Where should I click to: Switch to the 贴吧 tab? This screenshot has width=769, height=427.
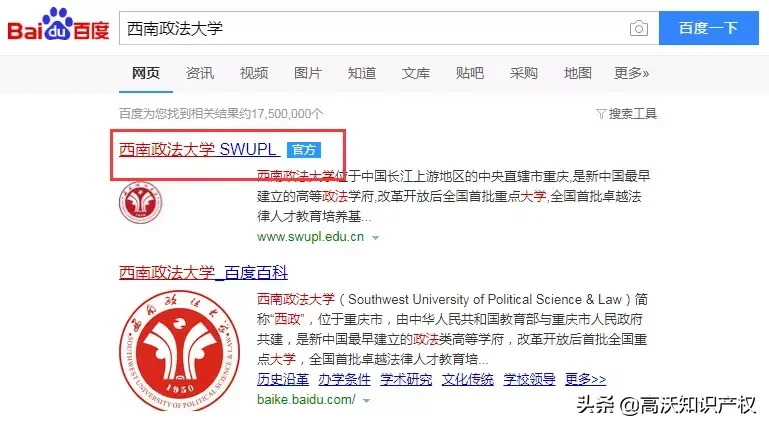(x=469, y=73)
